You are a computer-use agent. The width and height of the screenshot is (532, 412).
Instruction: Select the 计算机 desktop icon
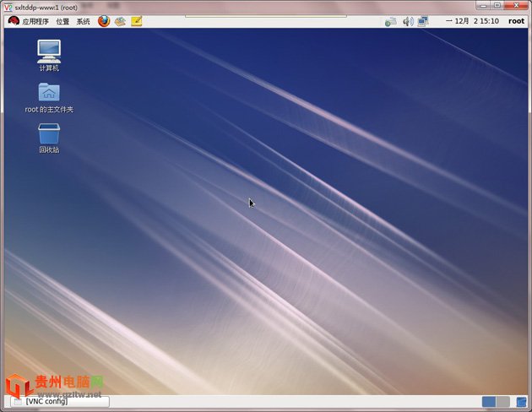(x=49, y=55)
